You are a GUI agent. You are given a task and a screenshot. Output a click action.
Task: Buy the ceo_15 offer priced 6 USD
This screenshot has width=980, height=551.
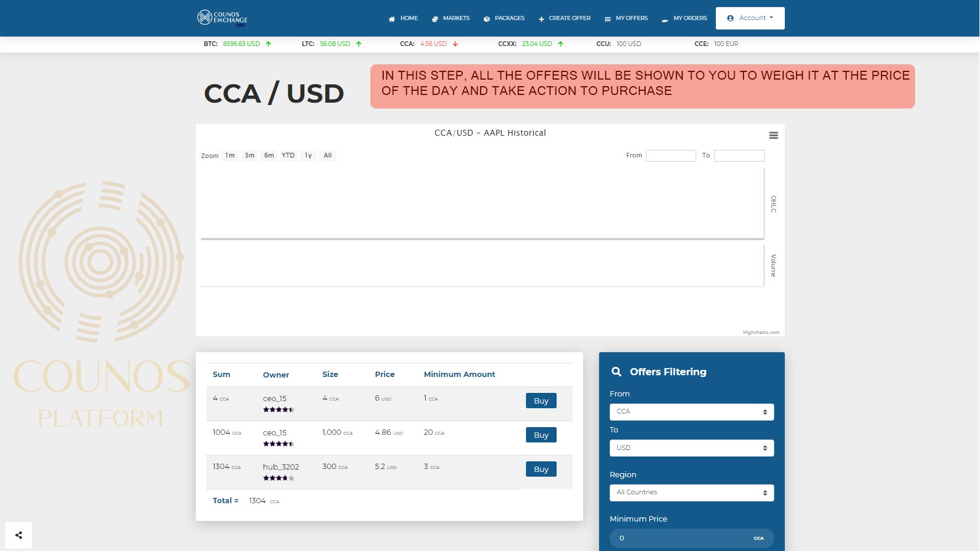[x=541, y=401]
